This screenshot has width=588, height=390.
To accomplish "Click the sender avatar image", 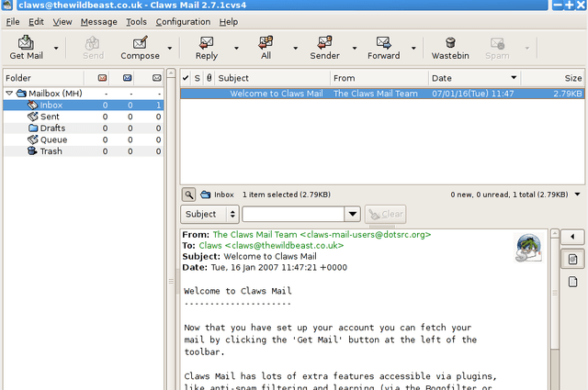I will click(x=528, y=248).
